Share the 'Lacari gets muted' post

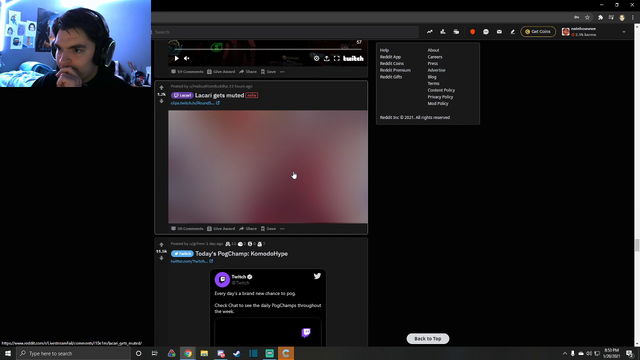[248, 229]
